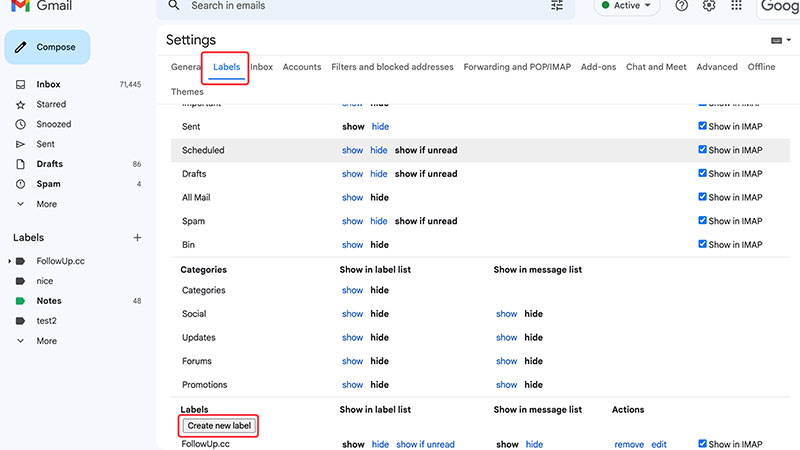Show Social in message list
This screenshot has height=450, width=800.
pyautogui.click(x=507, y=314)
